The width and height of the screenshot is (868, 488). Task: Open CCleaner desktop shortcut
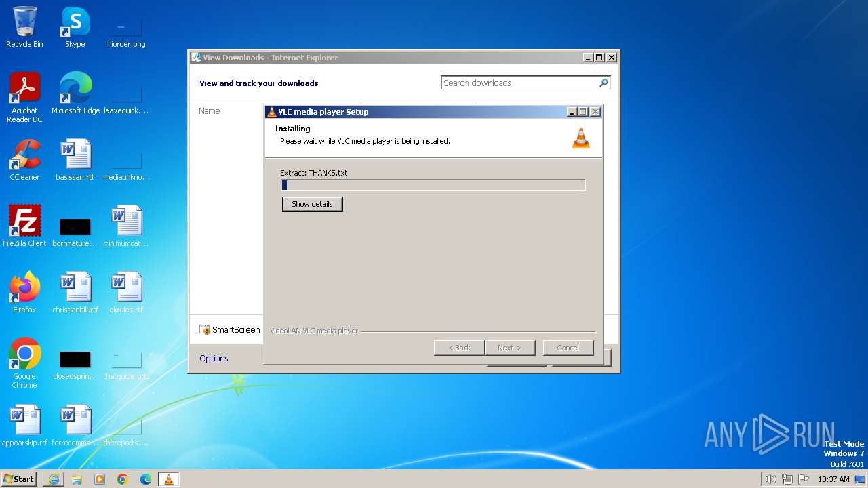[24, 159]
